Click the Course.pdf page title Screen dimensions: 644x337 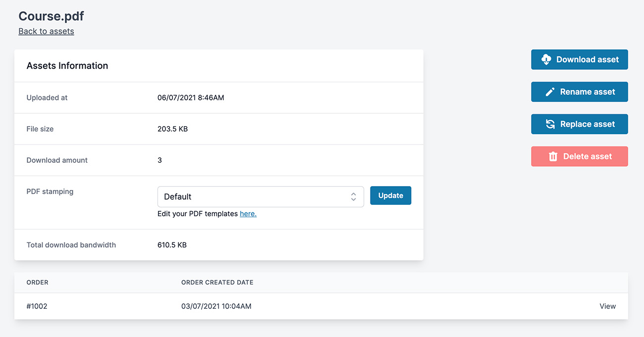click(51, 16)
